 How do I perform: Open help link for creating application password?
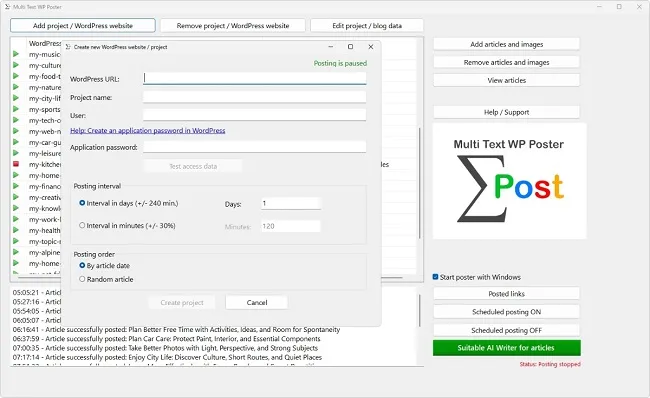pyautogui.click(x=148, y=130)
